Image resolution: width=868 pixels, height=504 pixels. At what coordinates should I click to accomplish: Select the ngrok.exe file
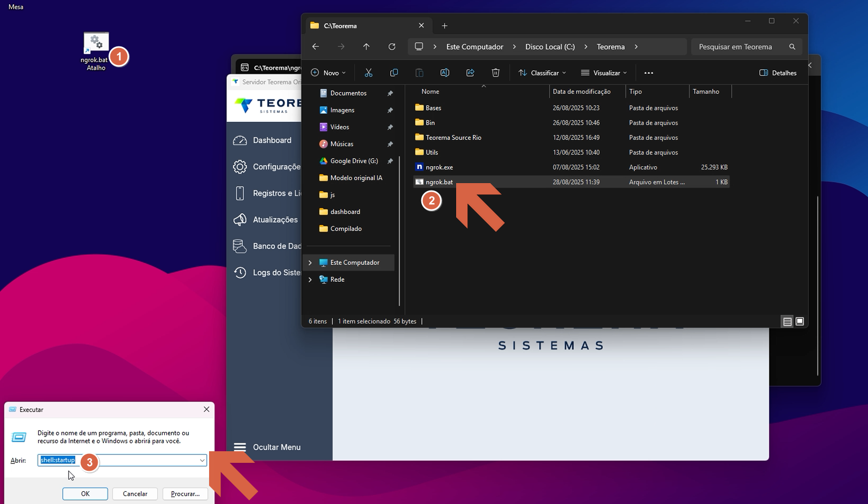pyautogui.click(x=571, y=167)
